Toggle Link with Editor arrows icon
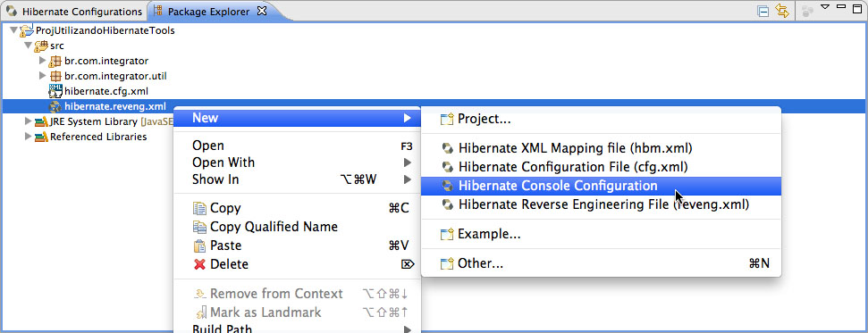 point(781,11)
